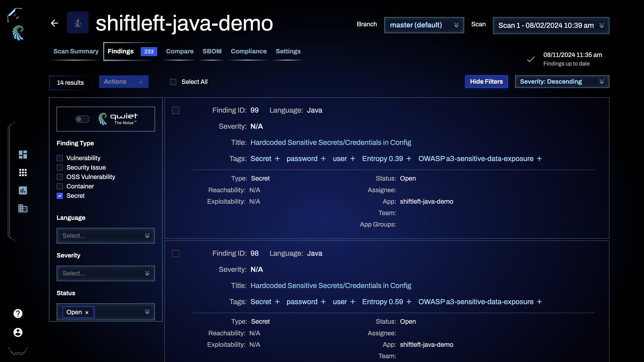This screenshot has height=362, width=644.
Task: Enable the Vulnerability finding type filter
Action: point(60,158)
